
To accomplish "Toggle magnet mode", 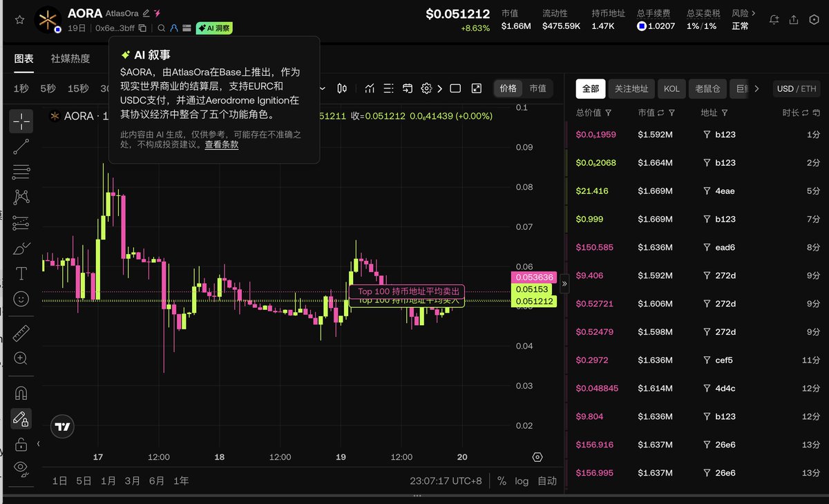I will pos(21,393).
